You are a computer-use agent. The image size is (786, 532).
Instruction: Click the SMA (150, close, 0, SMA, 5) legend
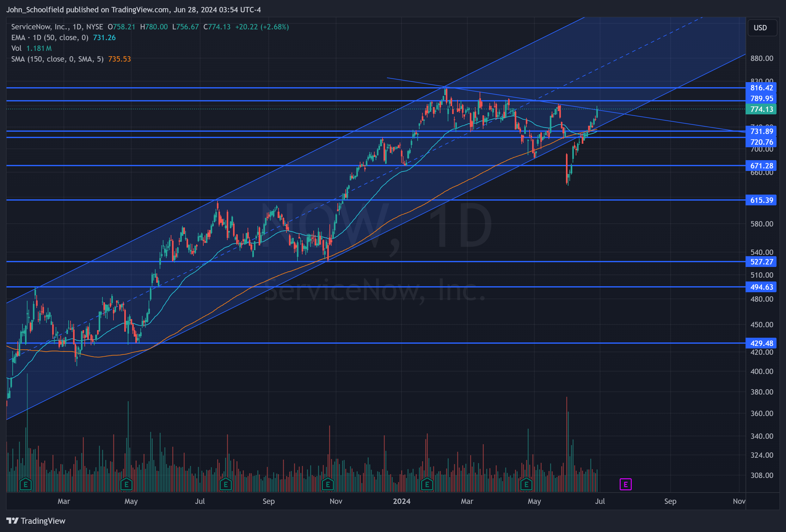58,59
